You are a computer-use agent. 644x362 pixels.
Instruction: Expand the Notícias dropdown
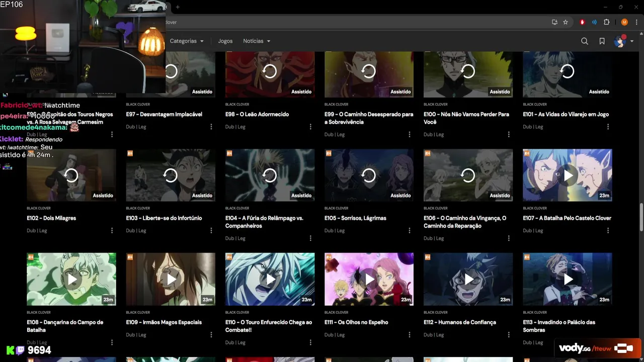point(257,41)
